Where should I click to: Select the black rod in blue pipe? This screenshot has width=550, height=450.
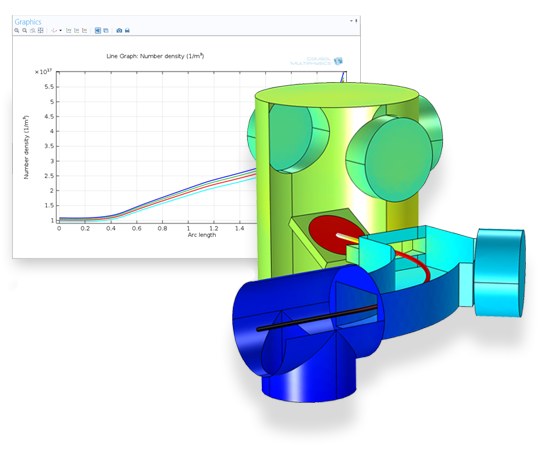pyautogui.click(x=317, y=318)
